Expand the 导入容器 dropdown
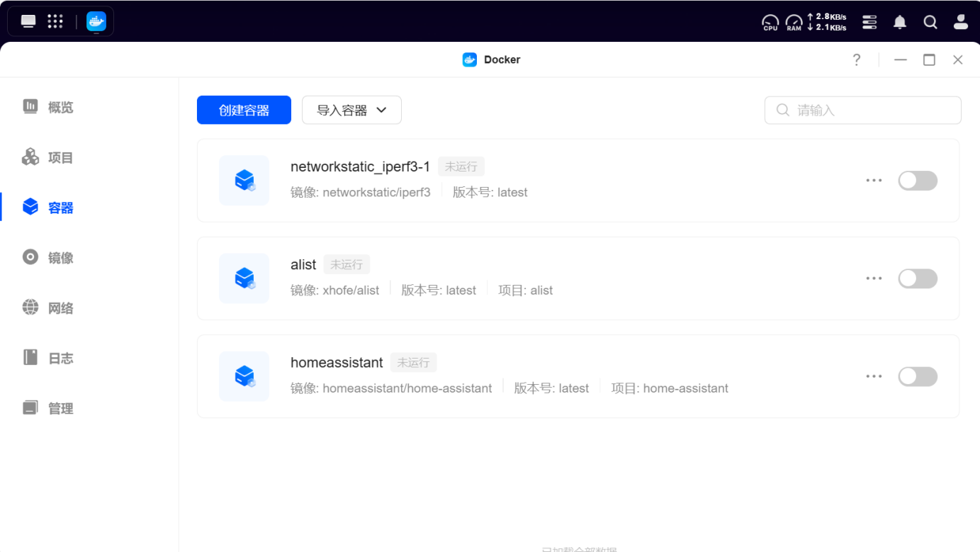Screen dimensions: 980x552 351,110
